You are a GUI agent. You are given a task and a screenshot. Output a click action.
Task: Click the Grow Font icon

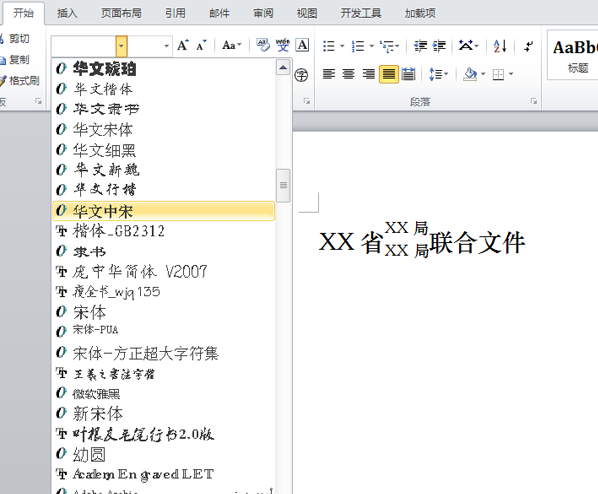point(183,45)
